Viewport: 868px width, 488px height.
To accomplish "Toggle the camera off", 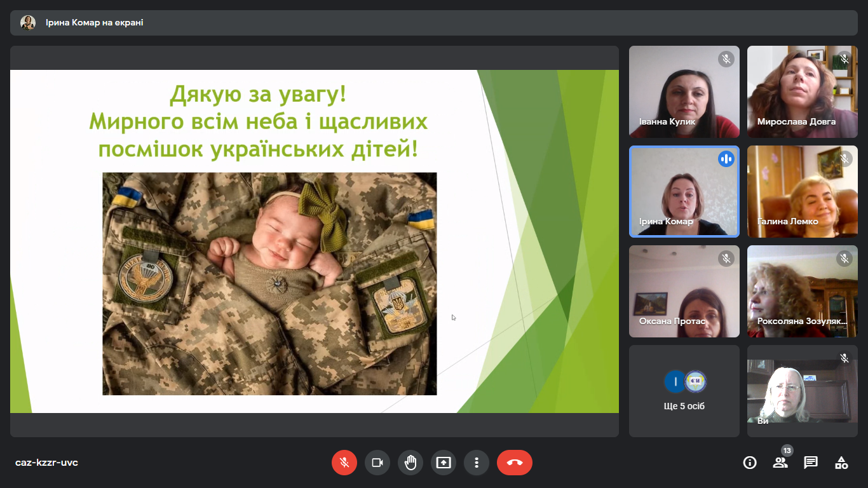I will click(x=377, y=463).
